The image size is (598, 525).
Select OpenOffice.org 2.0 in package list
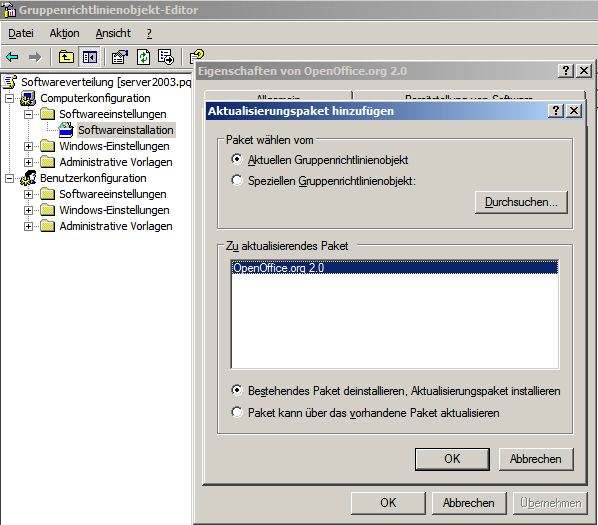pyautogui.click(x=395, y=268)
